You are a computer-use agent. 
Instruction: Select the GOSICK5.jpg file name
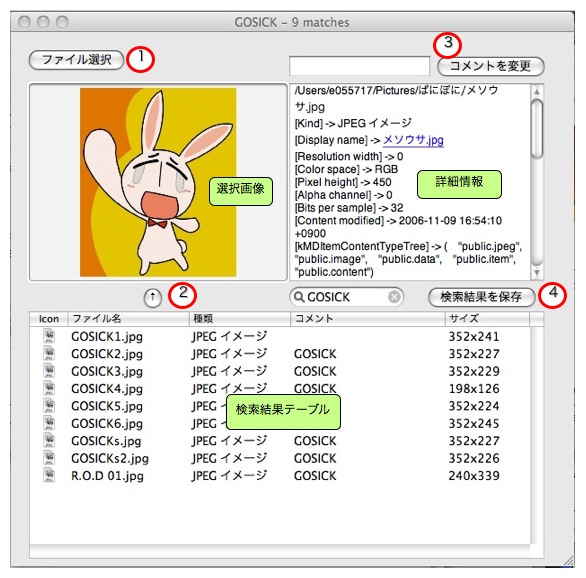107,407
